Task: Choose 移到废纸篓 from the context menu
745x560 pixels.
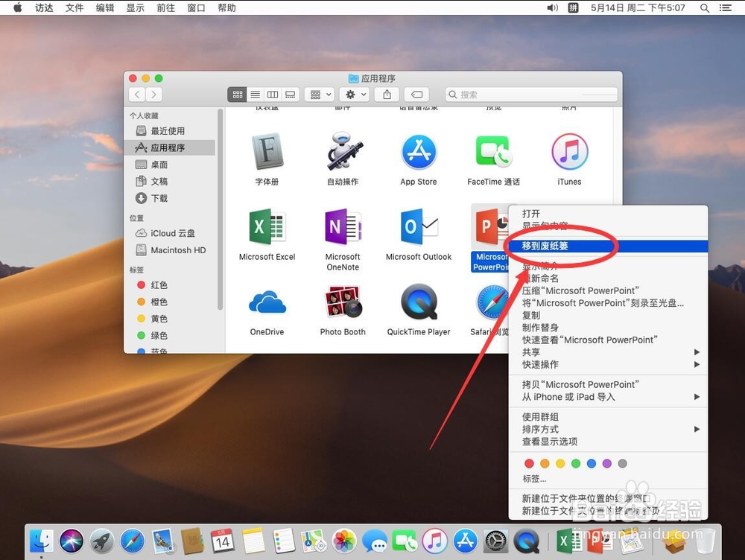Action: click(x=608, y=246)
